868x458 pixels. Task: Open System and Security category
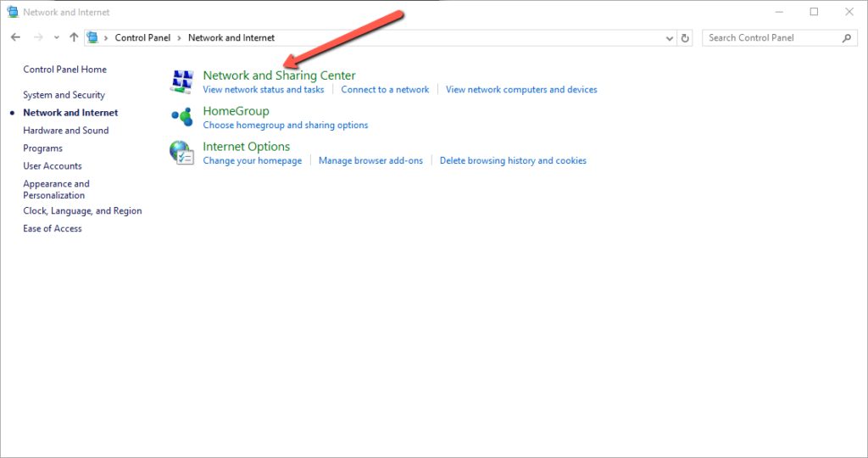(64, 95)
